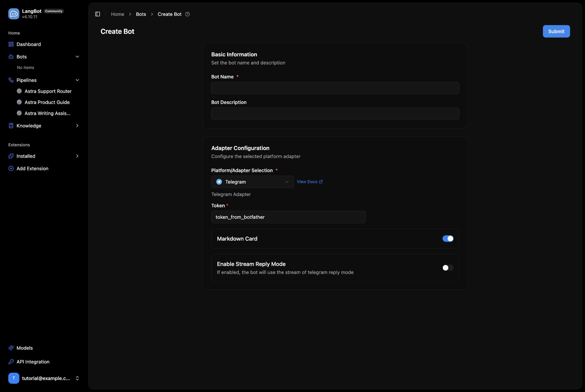The image size is (585, 392).
Task: Focus the Bot Name input field
Action: tap(335, 88)
